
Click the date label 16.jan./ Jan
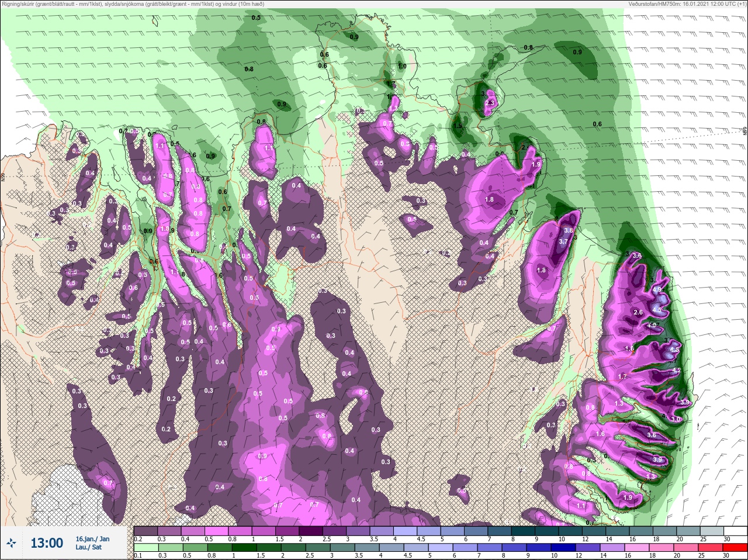click(x=92, y=538)
